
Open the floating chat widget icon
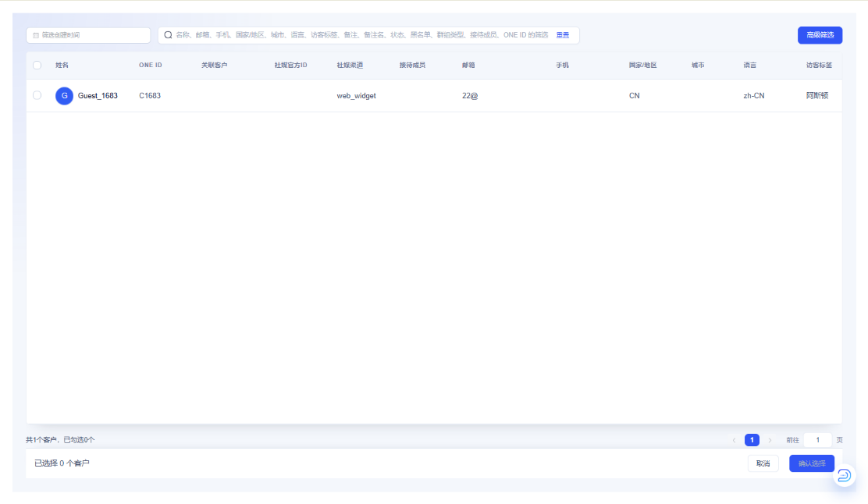(x=845, y=474)
